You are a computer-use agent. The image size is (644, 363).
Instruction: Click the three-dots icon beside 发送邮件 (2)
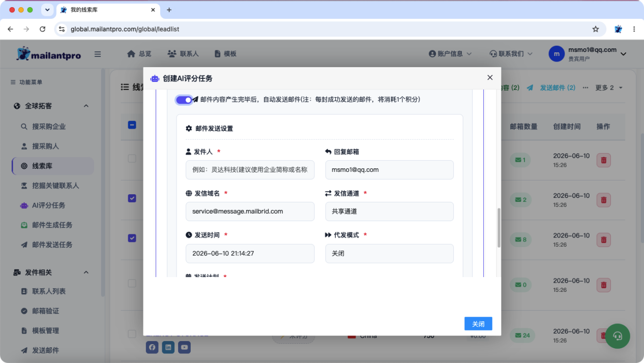585,87
